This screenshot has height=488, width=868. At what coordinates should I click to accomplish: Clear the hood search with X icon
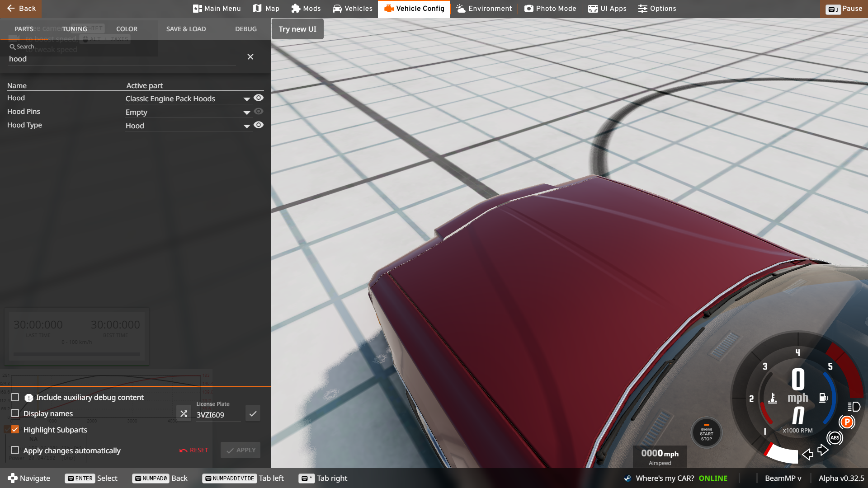(250, 57)
